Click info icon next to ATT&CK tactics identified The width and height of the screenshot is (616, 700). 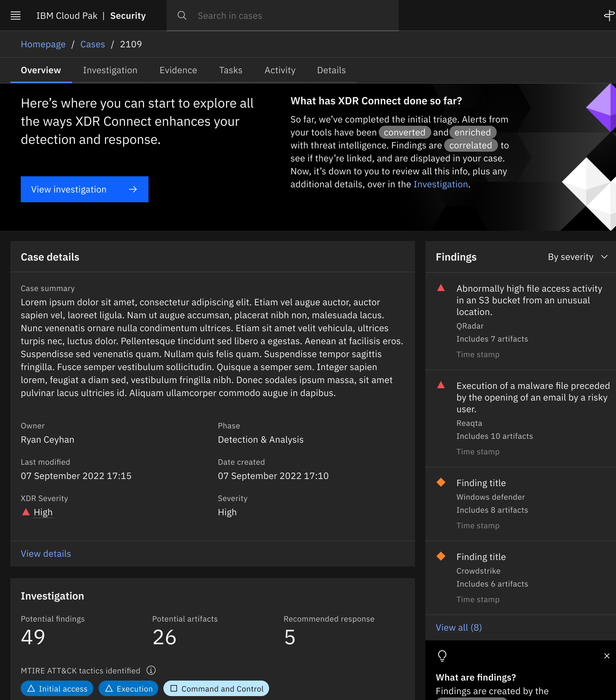pos(151,670)
